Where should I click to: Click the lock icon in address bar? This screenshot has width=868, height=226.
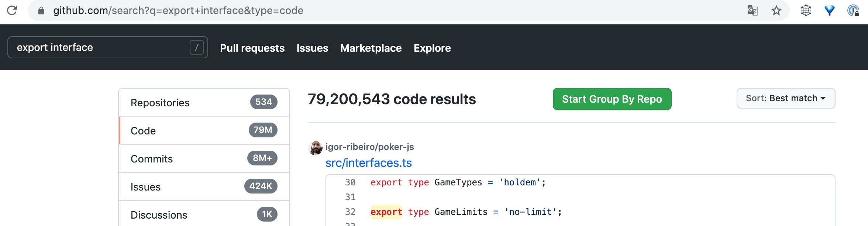pyautogui.click(x=41, y=11)
